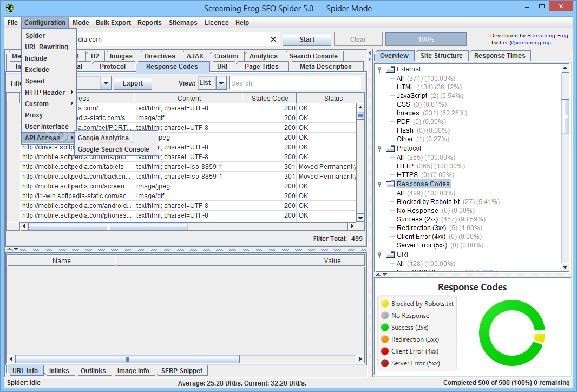Switch to the AJAX tab
Image resolution: width=577 pixels, height=392 pixels.
tap(195, 56)
